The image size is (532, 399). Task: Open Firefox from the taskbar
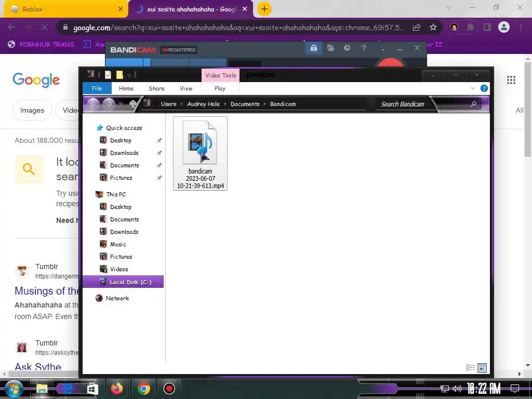pyautogui.click(x=117, y=388)
